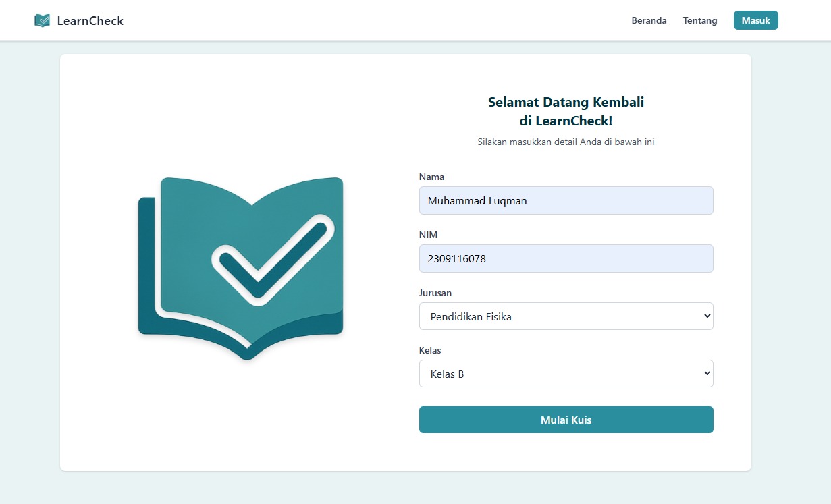Expand the Kelas selector showing Kelas B
The height and width of the screenshot is (504, 831).
pyautogui.click(x=566, y=373)
